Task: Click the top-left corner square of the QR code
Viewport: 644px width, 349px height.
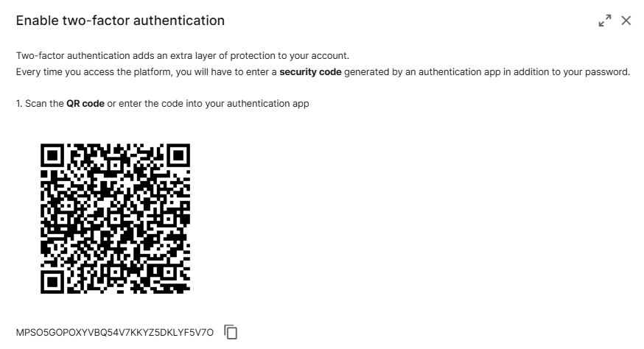Action: pos(52,155)
